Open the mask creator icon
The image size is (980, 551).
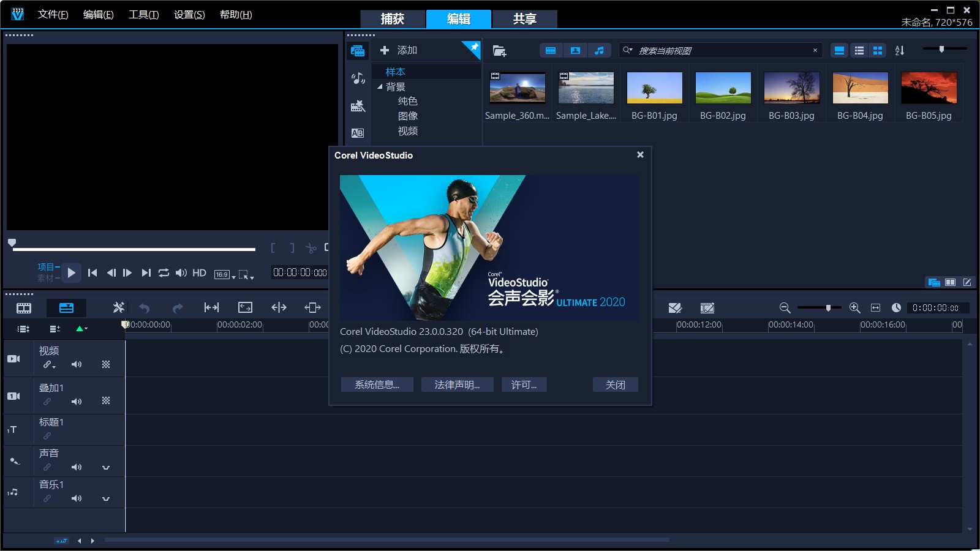coord(675,308)
